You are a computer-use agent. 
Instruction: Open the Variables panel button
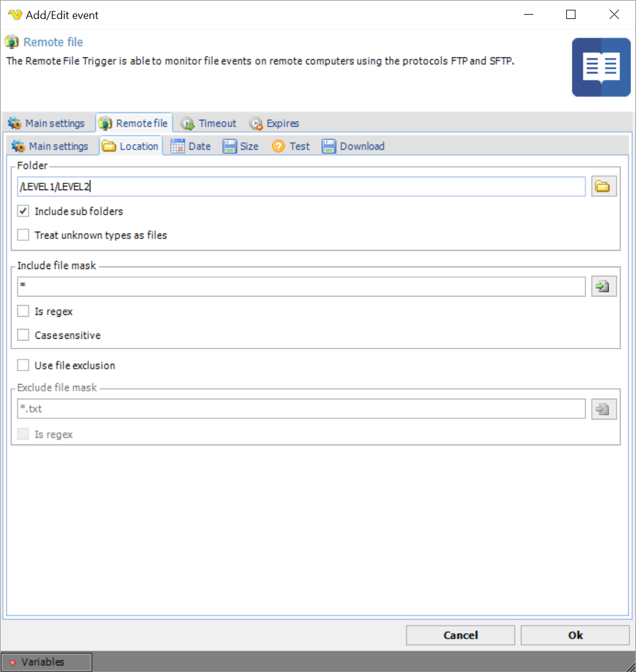[x=46, y=662]
